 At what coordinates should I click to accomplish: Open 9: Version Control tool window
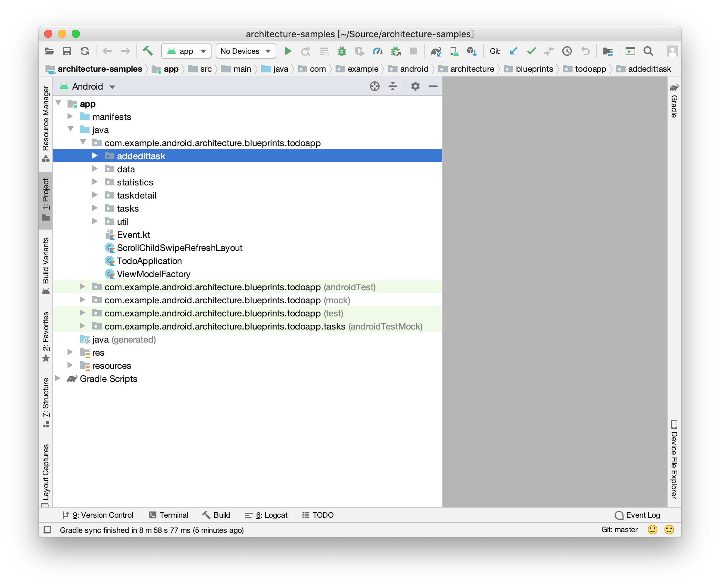coord(98,515)
